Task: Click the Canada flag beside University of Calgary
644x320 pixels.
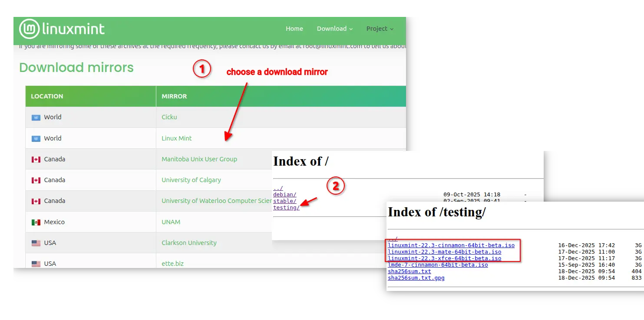Action: point(36,180)
